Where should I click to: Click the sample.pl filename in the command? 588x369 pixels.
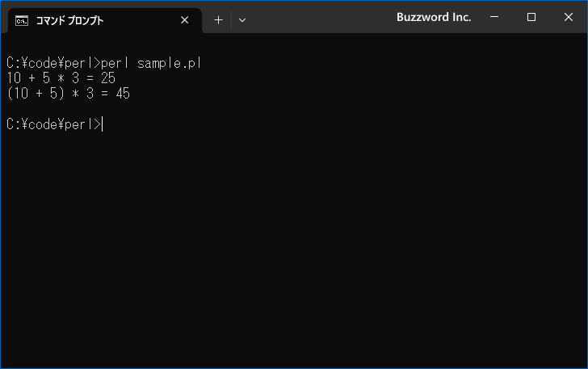169,63
